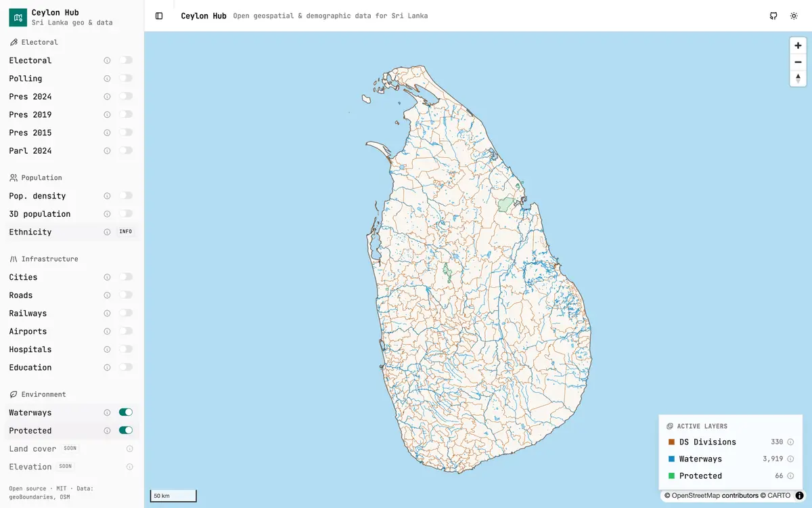Image resolution: width=812 pixels, height=508 pixels.
Task: Open the Ethnicity info icon
Action: click(x=107, y=232)
